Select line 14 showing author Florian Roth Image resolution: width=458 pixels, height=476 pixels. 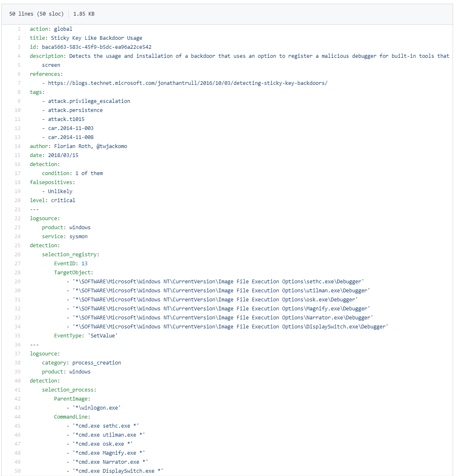tap(18, 146)
